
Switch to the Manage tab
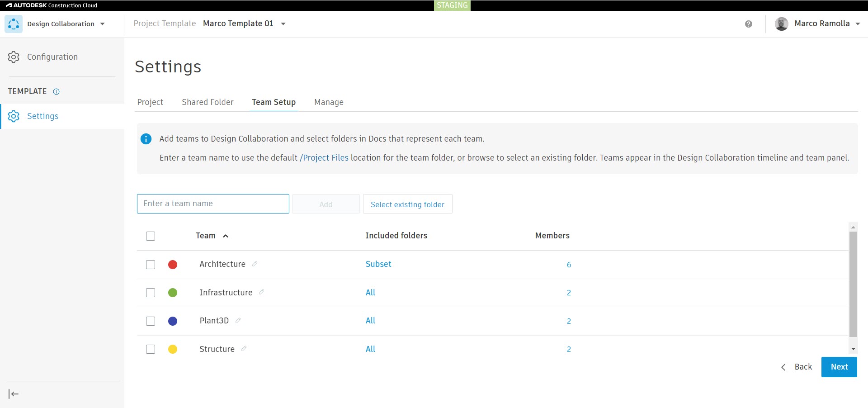[329, 102]
